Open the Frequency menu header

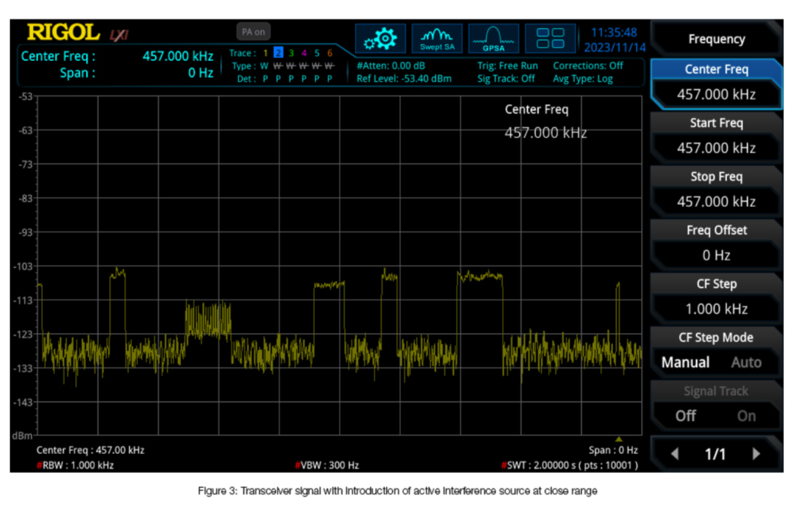coord(716,39)
